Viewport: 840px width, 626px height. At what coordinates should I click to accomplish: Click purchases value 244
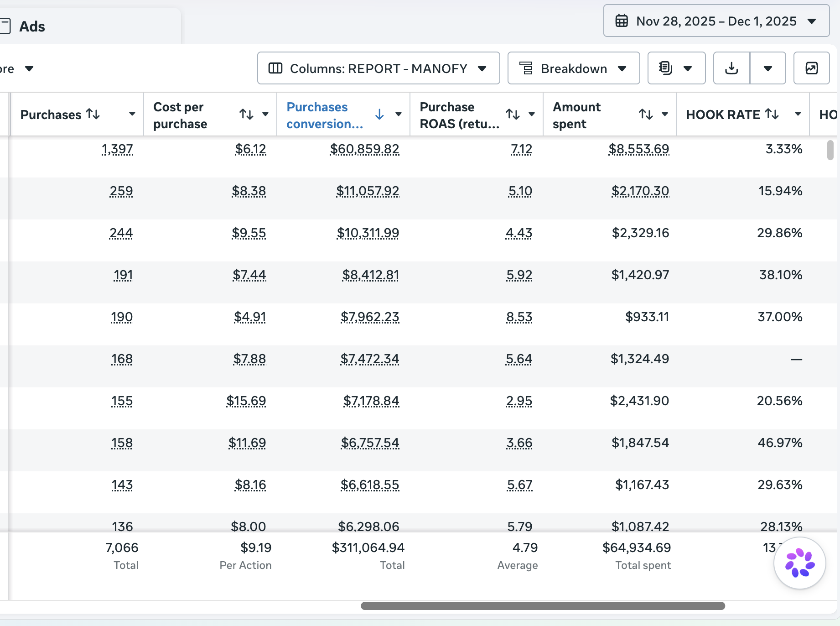point(121,233)
